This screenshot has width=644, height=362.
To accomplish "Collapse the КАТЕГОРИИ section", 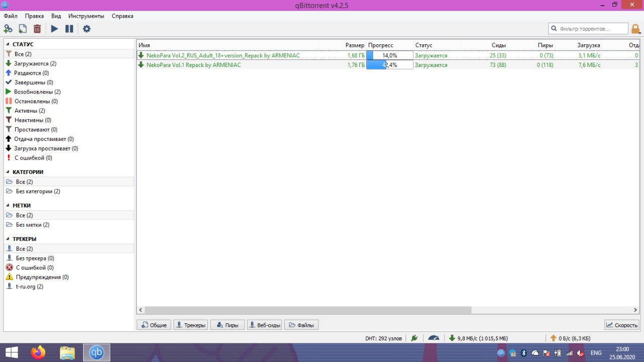I will point(8,172).
